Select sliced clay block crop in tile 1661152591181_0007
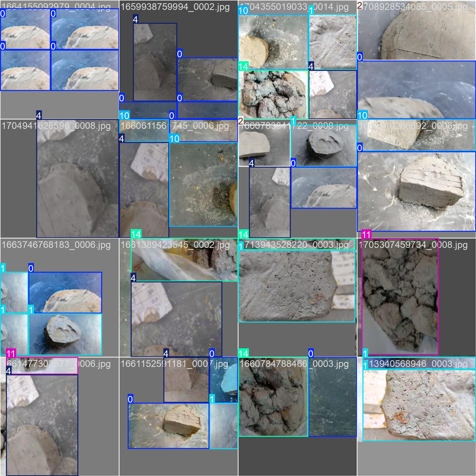This screenshot has height=476, width=476. (x=168, y=426)
